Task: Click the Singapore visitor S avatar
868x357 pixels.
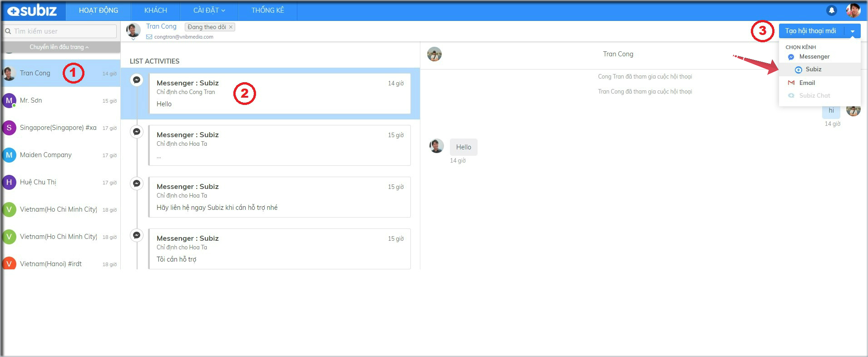Action: coord(9,128)
